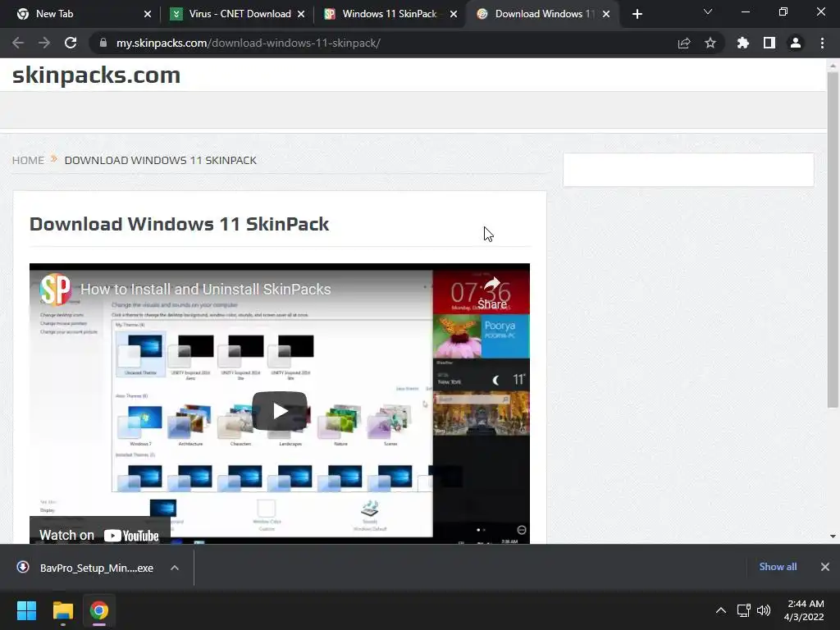Open downloaded BavPro_Setup_Min exe file
Image resolution: width=840 pixels, height=630 pixels.
click(x=85, y=568)
